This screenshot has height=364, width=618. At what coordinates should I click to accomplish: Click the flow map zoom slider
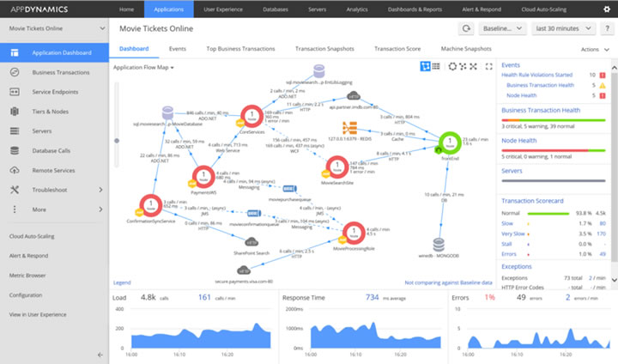tap(118, 140)
